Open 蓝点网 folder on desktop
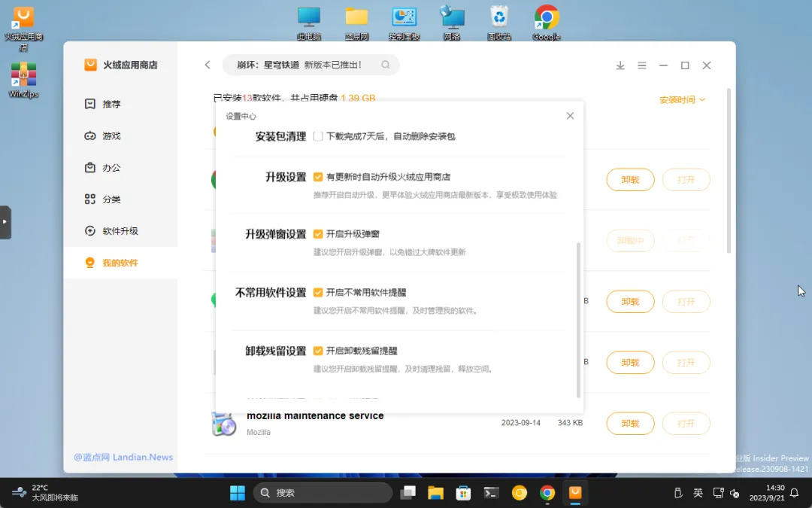 [x=356, y=23]
